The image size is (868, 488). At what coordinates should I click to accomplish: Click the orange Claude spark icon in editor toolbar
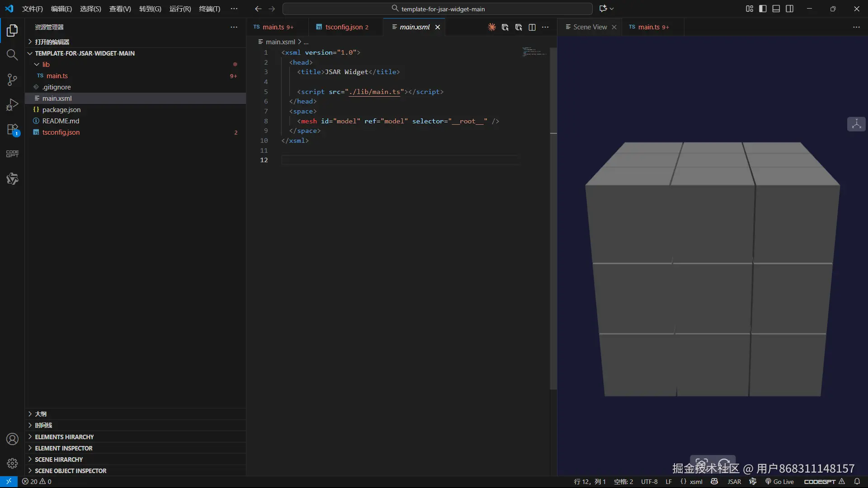coord(492,27)
